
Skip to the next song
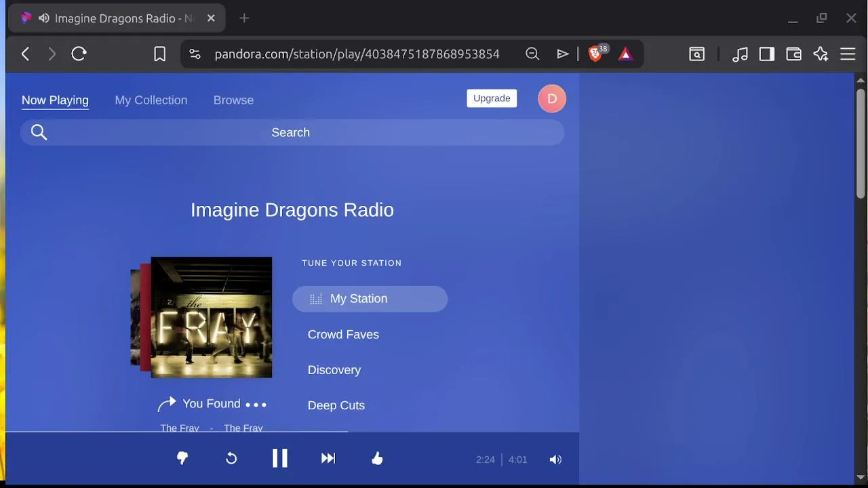click(x=328, y=459)
